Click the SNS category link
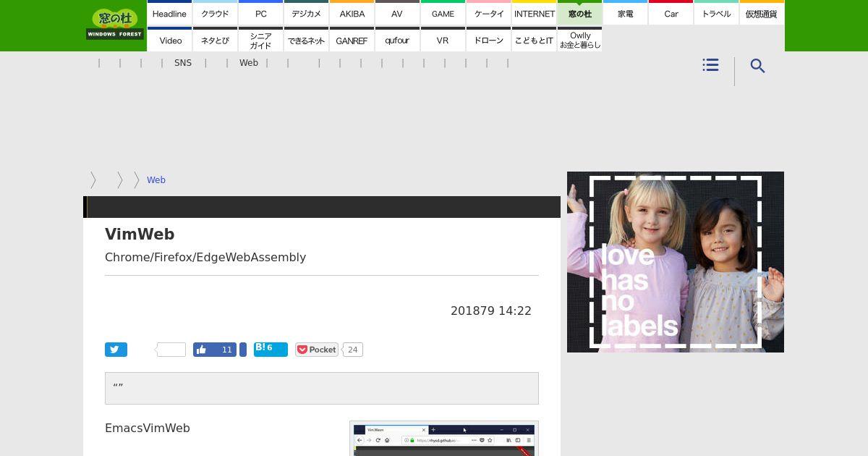The width and height of the screenshot is (868, 456). coord(183,63)
